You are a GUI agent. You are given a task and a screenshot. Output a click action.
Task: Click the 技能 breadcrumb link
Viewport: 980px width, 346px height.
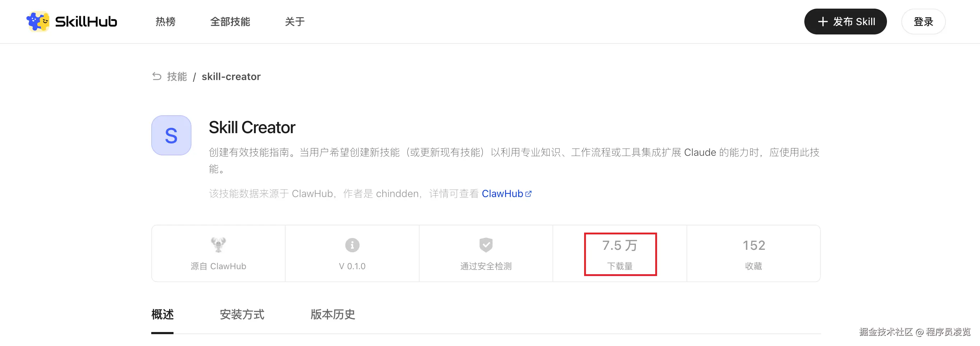pos(177,76)
